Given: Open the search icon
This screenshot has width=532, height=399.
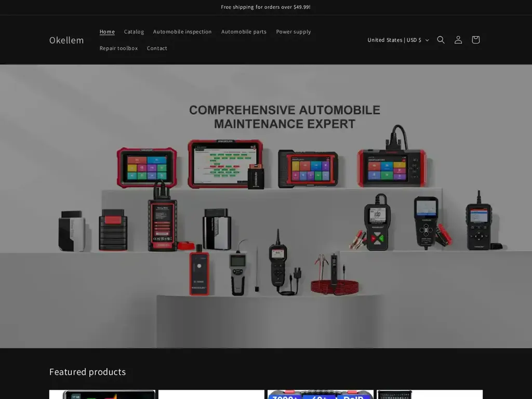Looking at the screenshot, I should click(x=441, y=39).
